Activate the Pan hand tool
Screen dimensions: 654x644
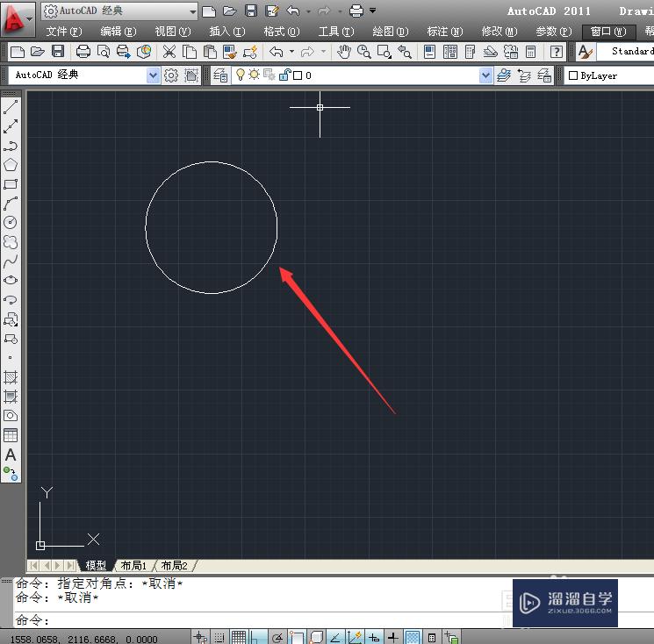344,52
